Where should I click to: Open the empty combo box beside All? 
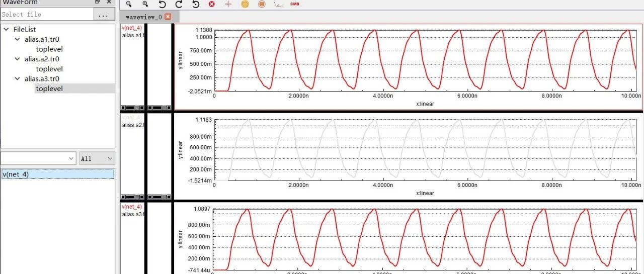[x=39, y=158]
